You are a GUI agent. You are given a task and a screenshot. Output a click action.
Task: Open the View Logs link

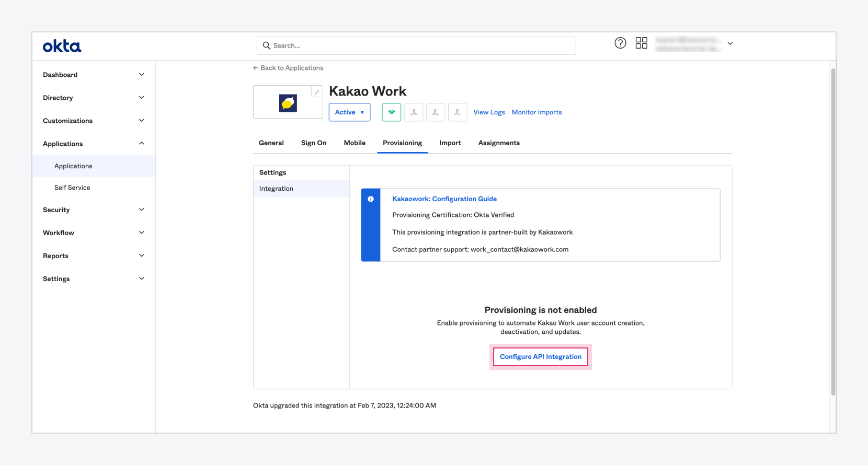click(x=489, y=112)
